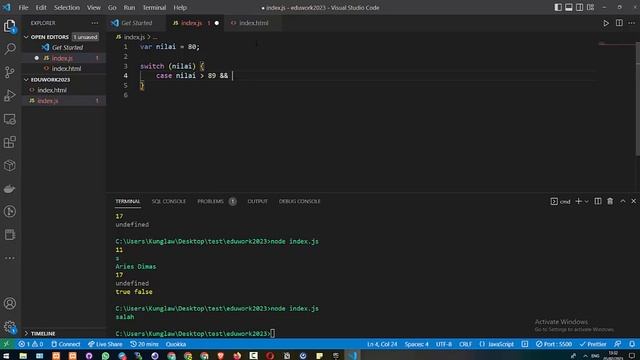Open the Remote Explorer view

pyautogui.click(x=10, y=119)
